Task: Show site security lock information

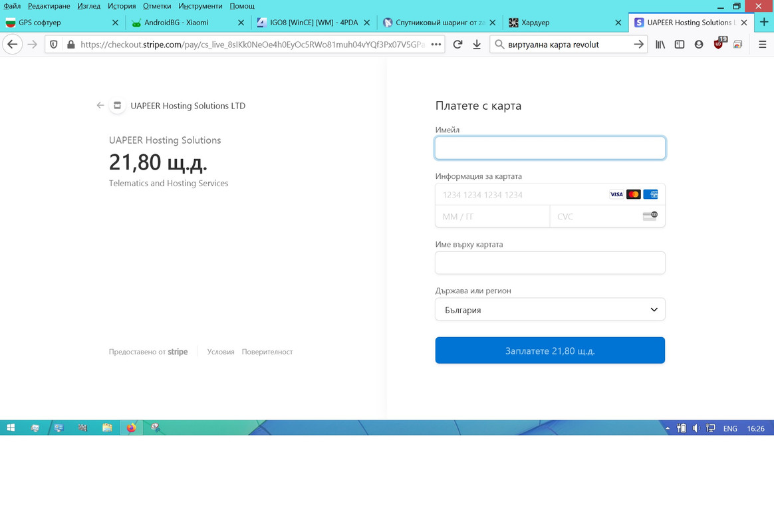Action: pos(71,45)
